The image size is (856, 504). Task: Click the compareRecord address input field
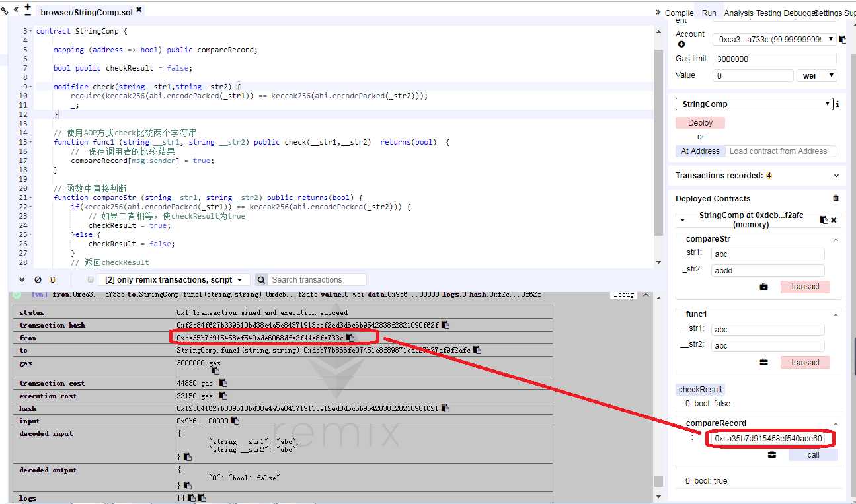tap(769, 439)
